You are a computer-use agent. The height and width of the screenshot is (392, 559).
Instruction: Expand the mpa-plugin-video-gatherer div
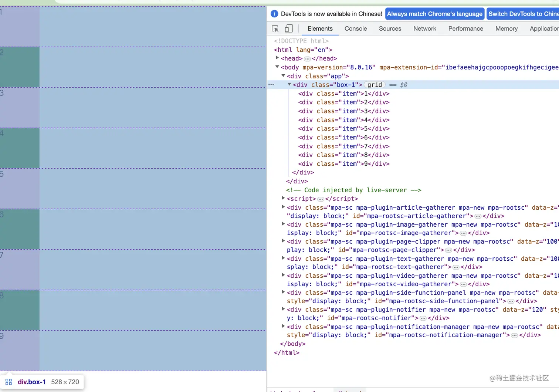click(x=283, y=275)
